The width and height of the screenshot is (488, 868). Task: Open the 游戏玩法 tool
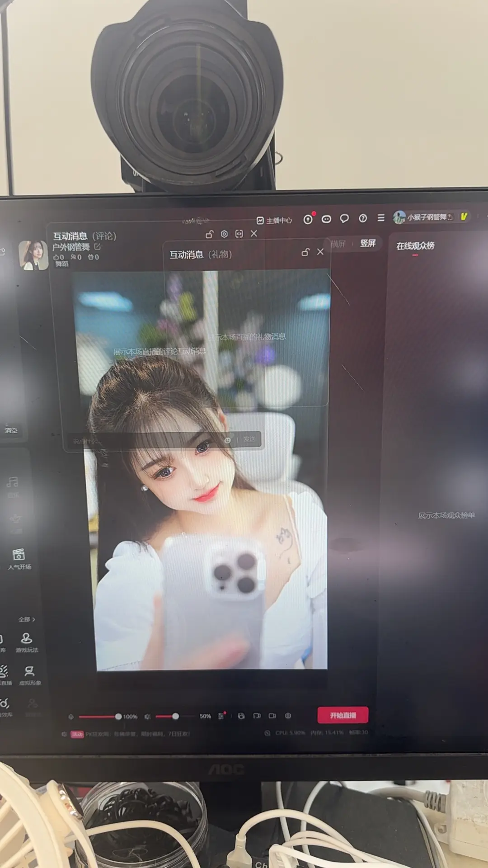27,642
